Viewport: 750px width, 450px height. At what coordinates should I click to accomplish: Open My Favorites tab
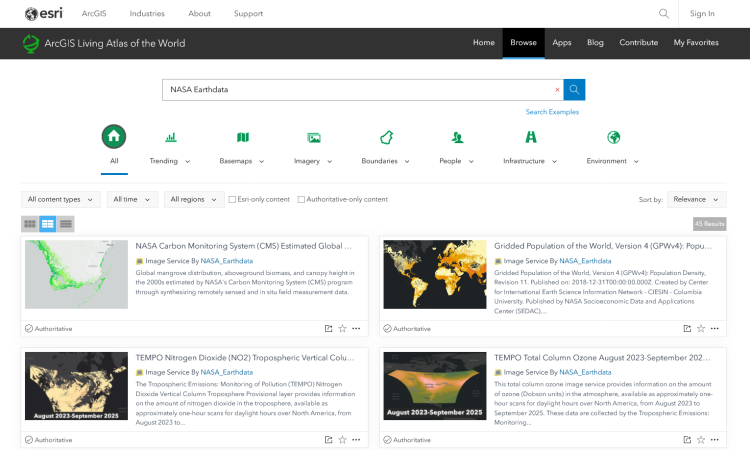696,43
